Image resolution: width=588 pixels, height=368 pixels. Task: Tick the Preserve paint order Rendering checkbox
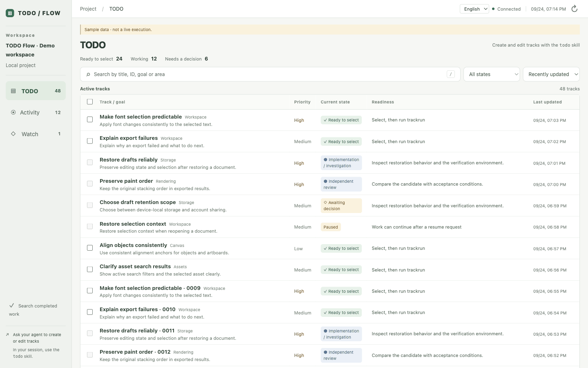point(90,184)
